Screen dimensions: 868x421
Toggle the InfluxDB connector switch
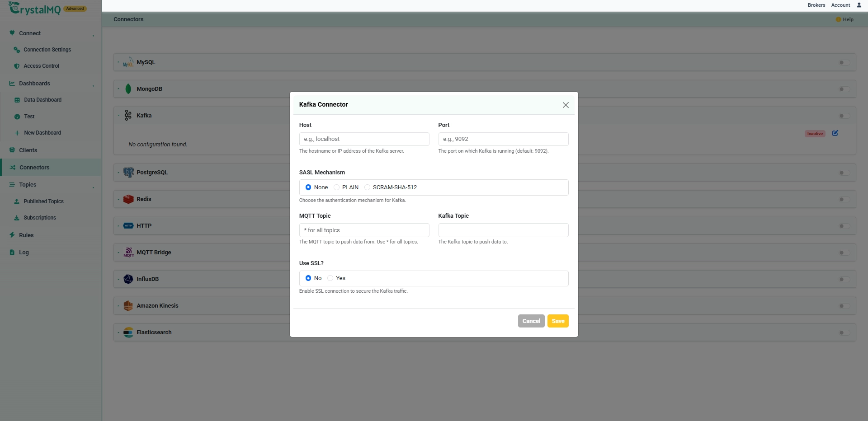click(844, 279)
